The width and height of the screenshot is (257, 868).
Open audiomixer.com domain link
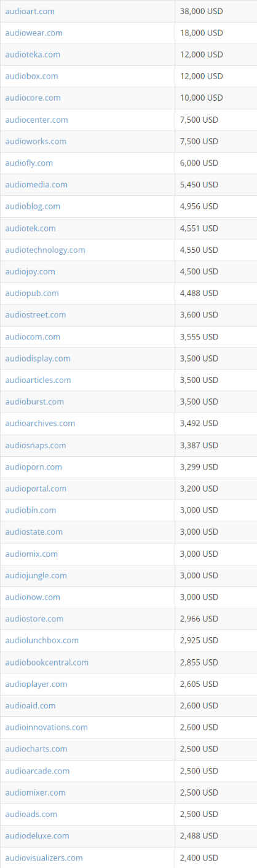click(x=35, y=792)
